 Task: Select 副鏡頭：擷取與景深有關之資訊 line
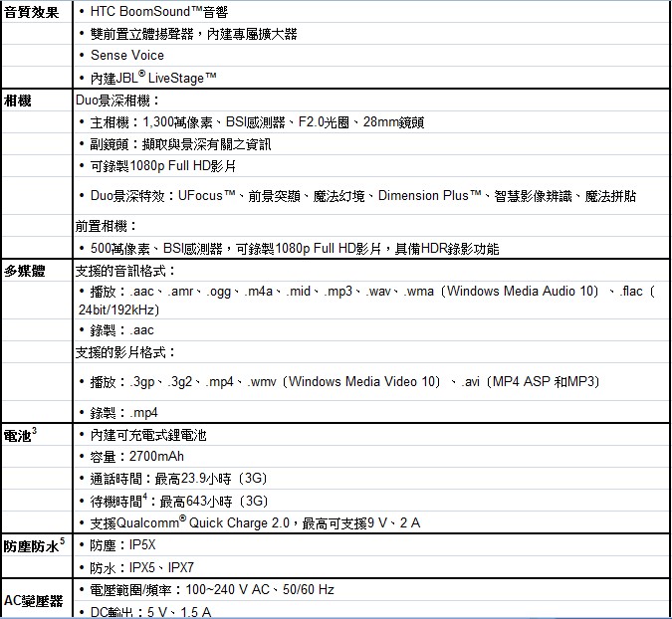(180, 144)
